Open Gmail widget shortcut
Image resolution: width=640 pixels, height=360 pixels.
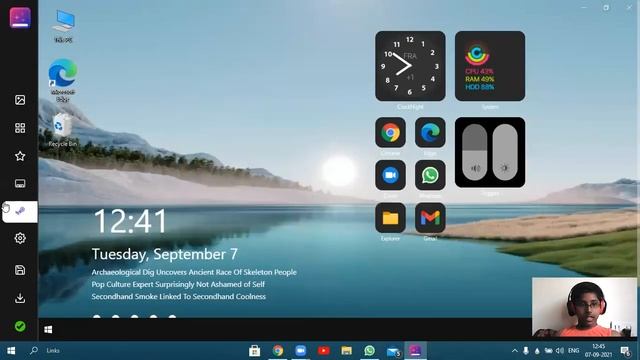(430, 218)
